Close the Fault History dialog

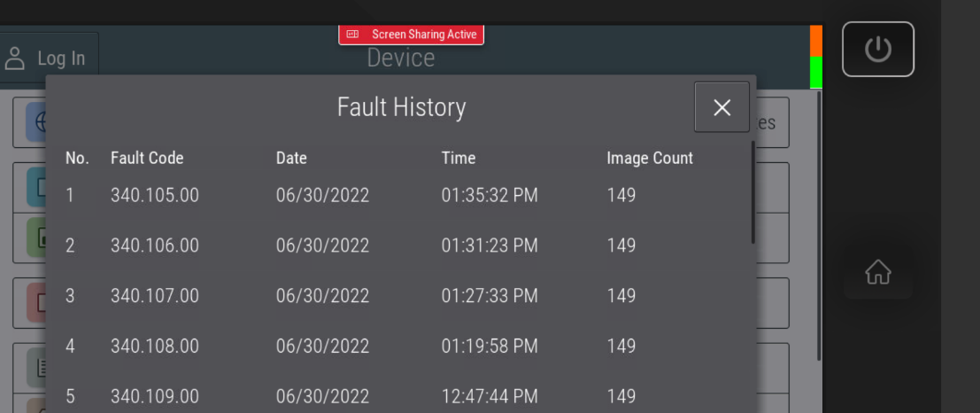coord(721,107)
